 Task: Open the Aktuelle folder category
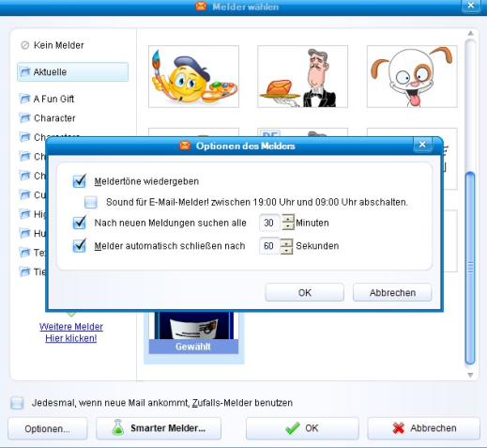point(72,72)
